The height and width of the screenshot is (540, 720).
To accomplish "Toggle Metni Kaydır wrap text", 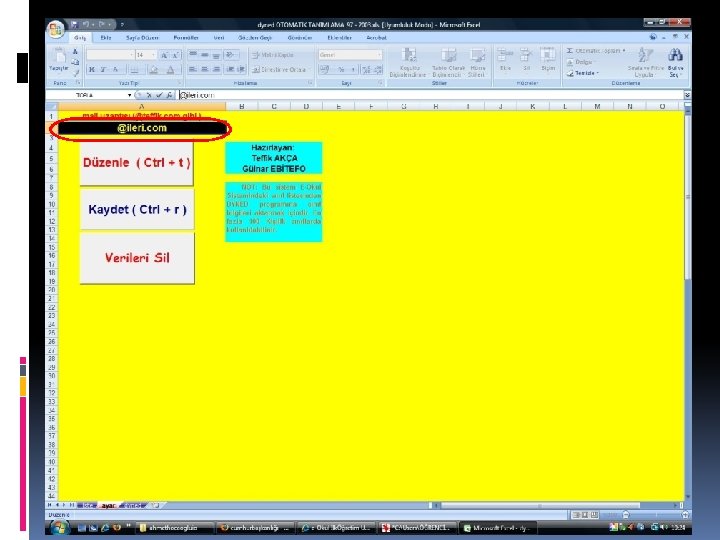I will [x=273, y=55].
